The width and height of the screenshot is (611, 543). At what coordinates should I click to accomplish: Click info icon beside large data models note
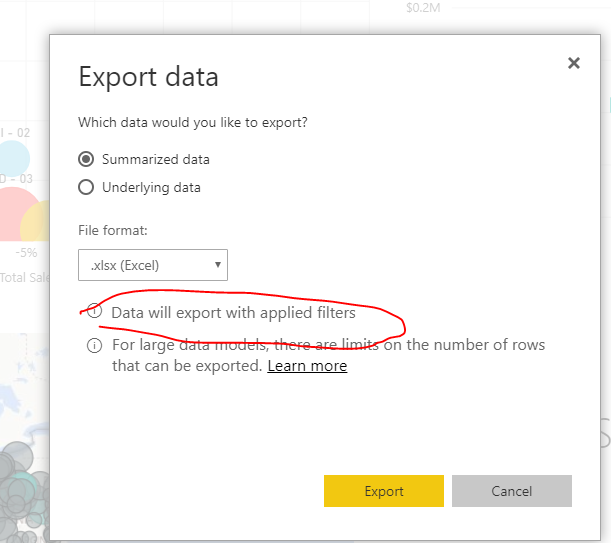point(94,345)
